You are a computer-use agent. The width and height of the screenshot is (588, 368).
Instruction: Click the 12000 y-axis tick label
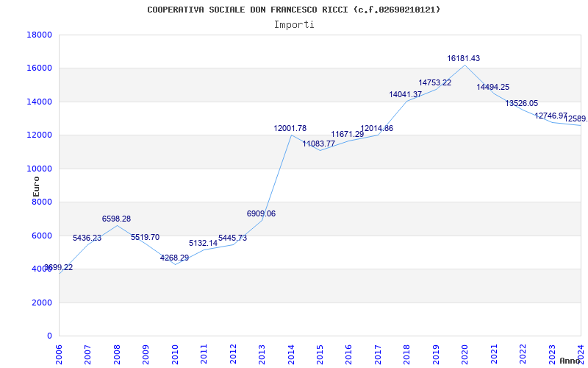(39, 135)
